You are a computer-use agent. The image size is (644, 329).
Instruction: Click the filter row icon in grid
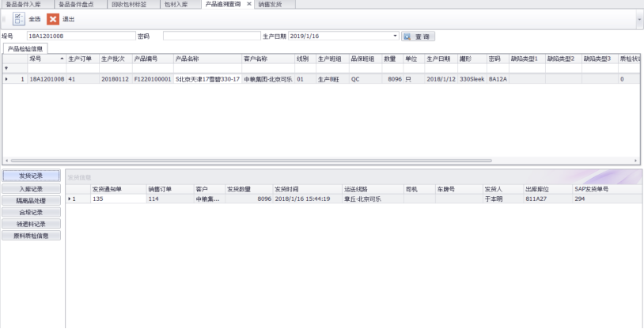(7, 68)
